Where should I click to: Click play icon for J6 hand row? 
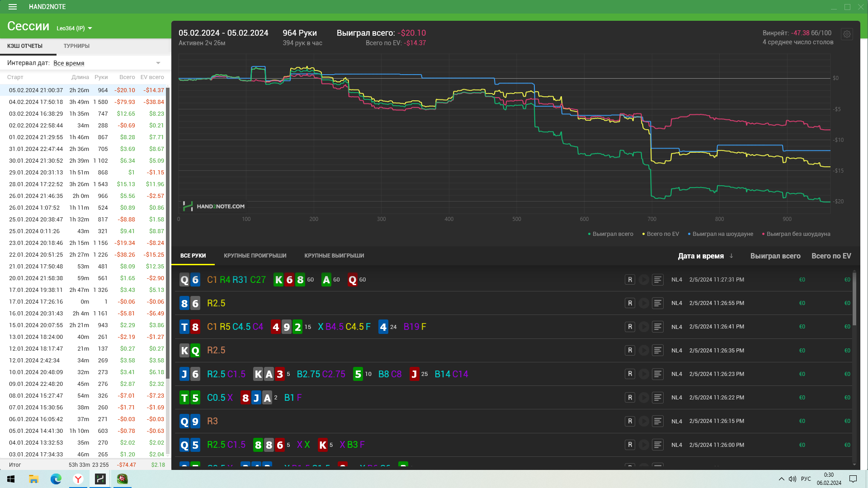pyautogui.click(x=644, y=374)
